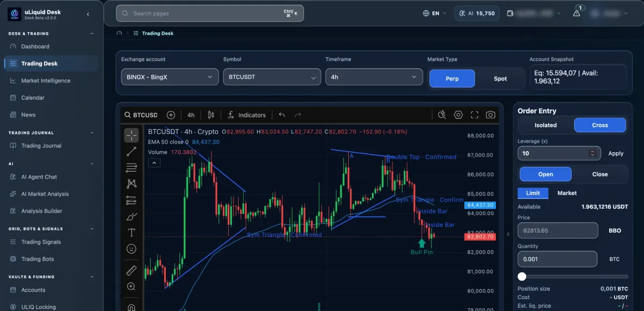644x311 pixels.
Task: Select the Text annotation tool
Action: (x=131, y=233)
